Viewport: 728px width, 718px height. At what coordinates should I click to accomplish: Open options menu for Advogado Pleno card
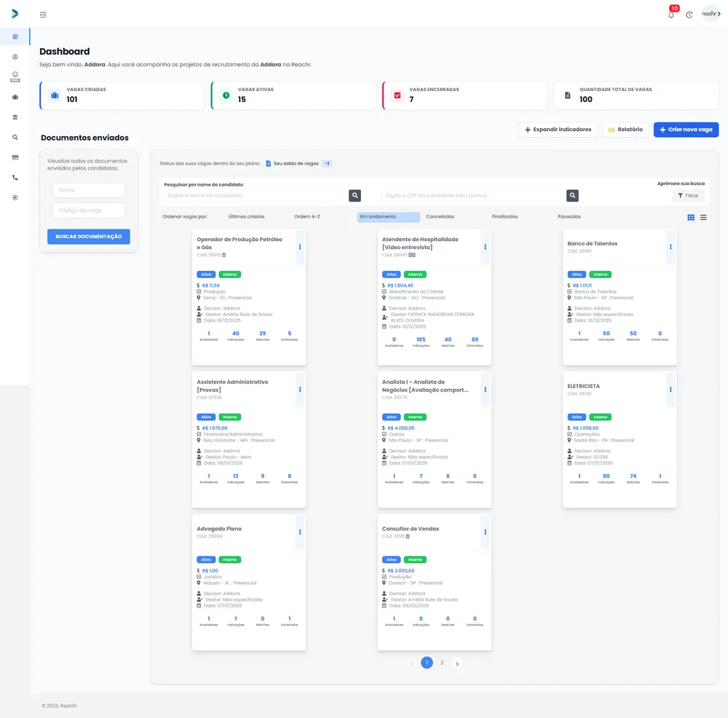(x=300, y=532)
